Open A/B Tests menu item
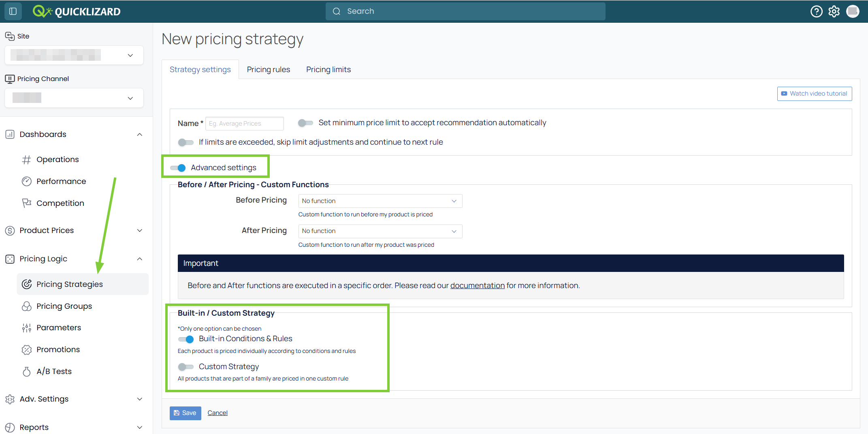 [82, 371]
